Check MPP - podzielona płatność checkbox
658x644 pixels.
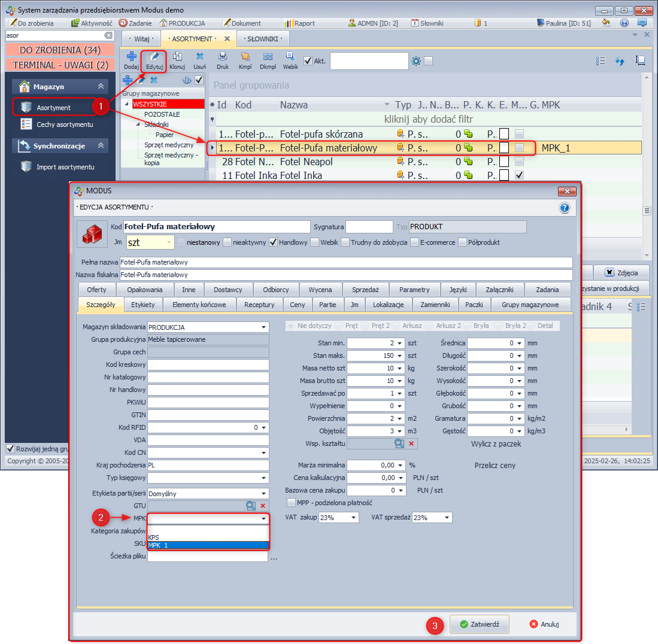click(292, 503)
